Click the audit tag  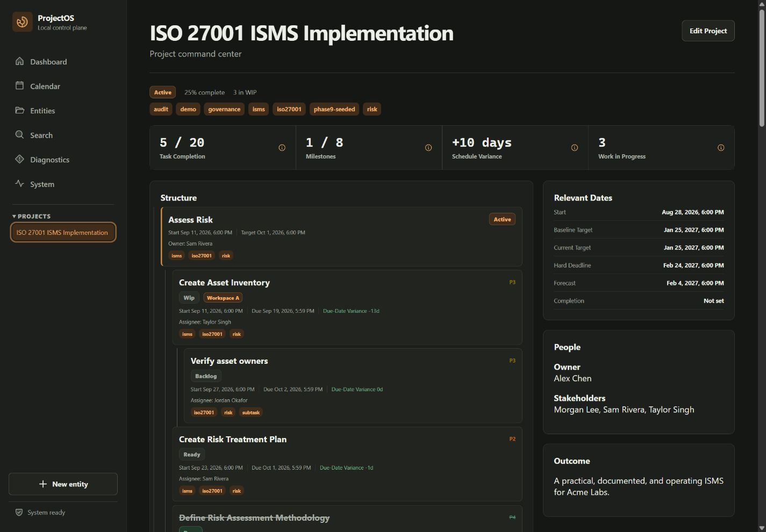(161, 109)
